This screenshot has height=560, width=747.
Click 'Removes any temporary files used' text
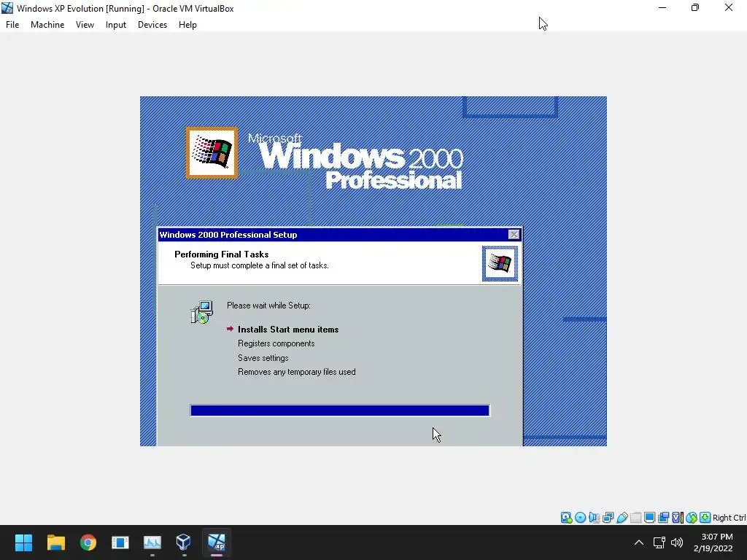click(297, 372)
